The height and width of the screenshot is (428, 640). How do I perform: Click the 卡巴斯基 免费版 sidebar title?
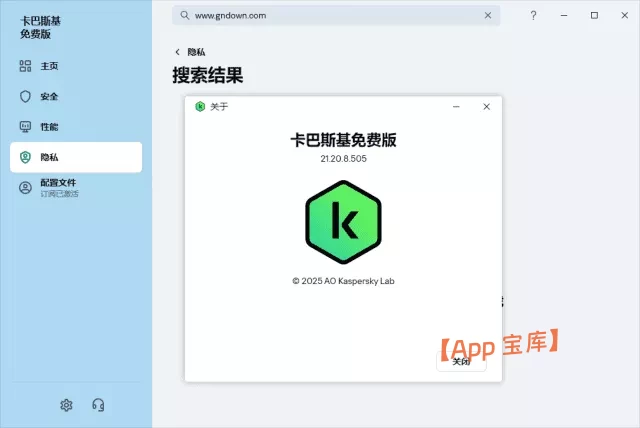[40, 27]
